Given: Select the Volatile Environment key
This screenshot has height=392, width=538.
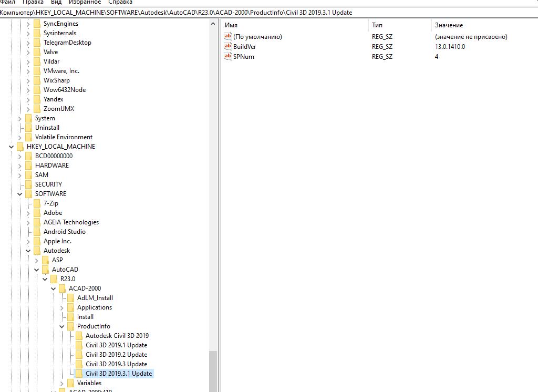Looking at the screenshot, I should 64,137.
